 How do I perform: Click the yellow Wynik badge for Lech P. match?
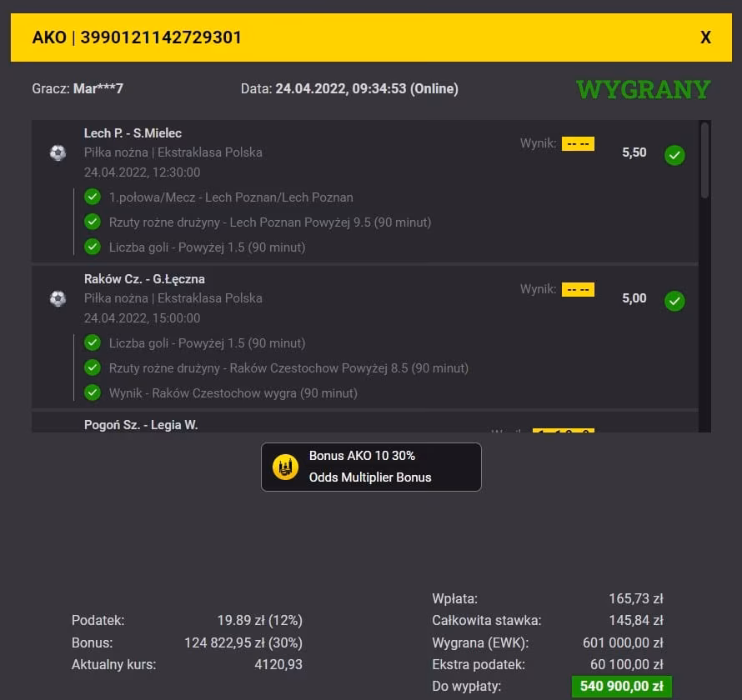[x=578, y=144]
